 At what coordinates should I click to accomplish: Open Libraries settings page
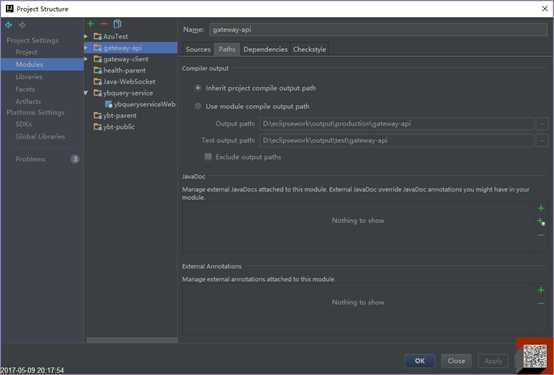[29, 76]
